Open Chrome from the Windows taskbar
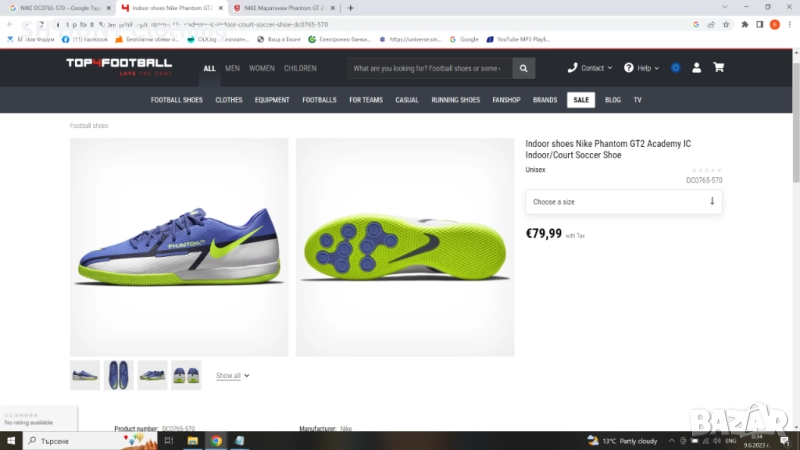800x450 pixels. pyautogui.click(x=216, y=440)
